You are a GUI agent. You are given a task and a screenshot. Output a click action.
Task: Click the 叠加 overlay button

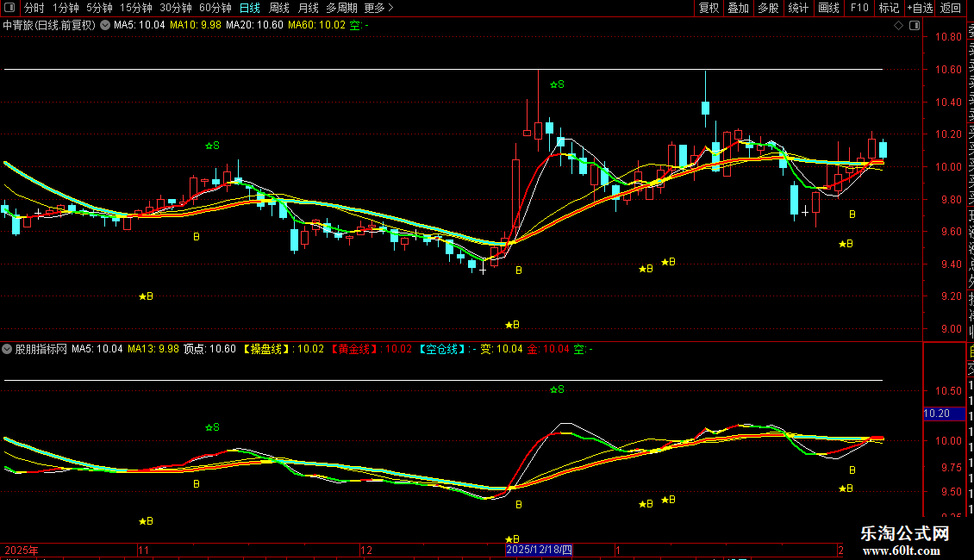click(739, 8)
